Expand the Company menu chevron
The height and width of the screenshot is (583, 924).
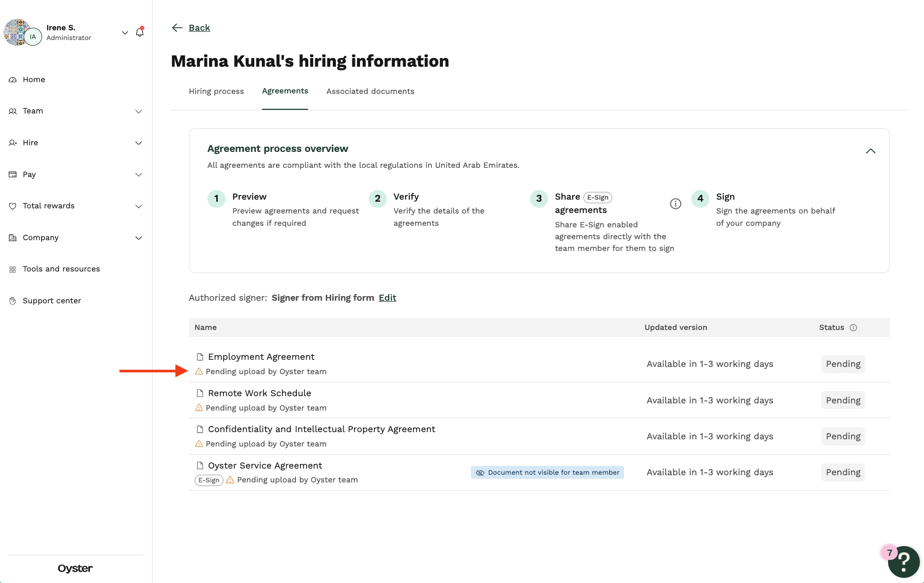(x=139, y=238)
